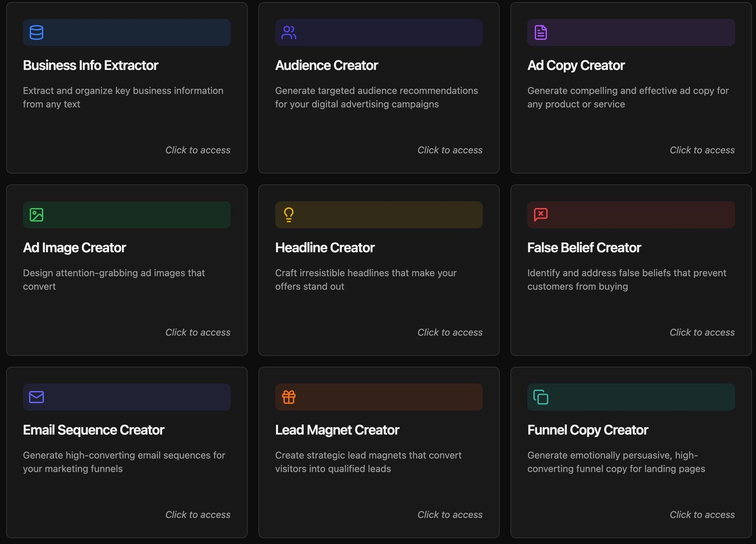
Task: Click 'Click to access' under Ad Copy Creator
Action: coord(702,150)
